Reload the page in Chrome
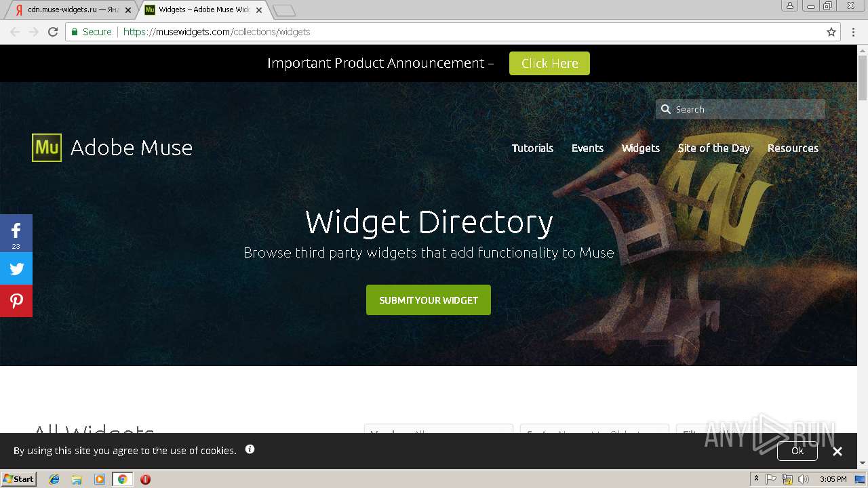 click(x=53, y=32)
